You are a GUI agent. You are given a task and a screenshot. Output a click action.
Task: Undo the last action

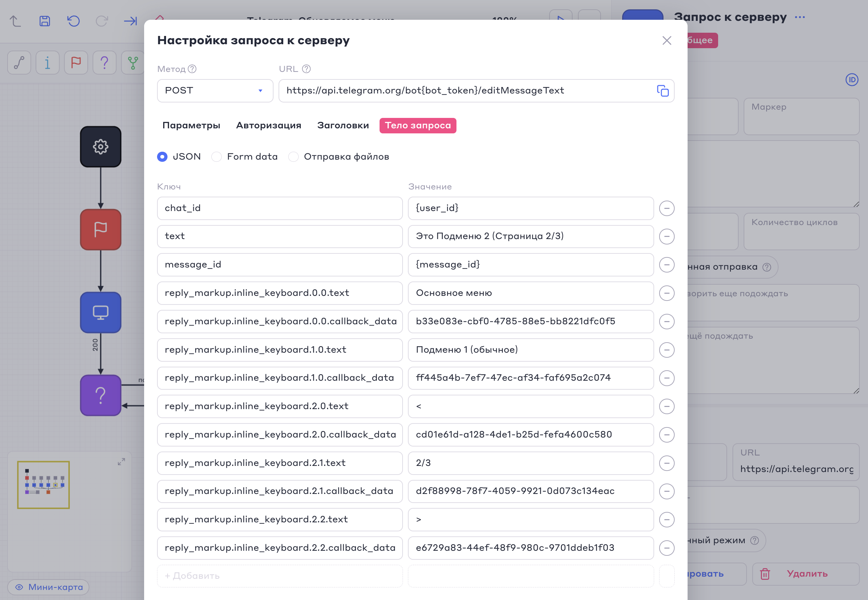pyautogui.click(x=73, y=21)
